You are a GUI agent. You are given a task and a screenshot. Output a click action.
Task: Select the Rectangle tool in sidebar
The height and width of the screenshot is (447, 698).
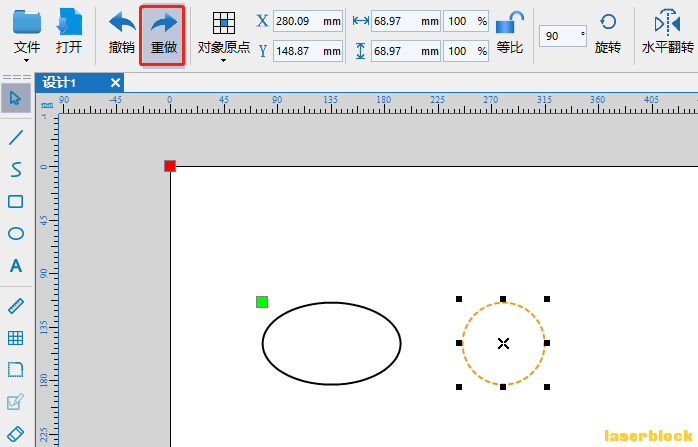click(x=16, y=202)
